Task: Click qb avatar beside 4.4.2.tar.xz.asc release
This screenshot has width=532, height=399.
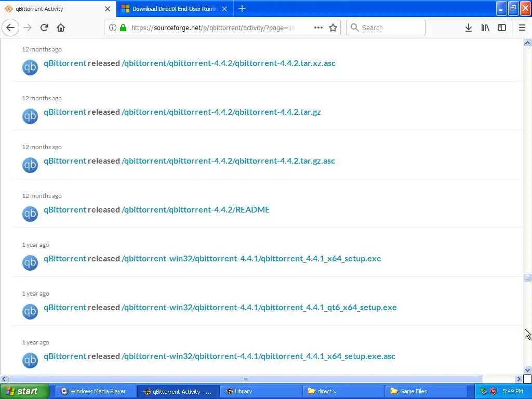Action: [x=30, y=67]
